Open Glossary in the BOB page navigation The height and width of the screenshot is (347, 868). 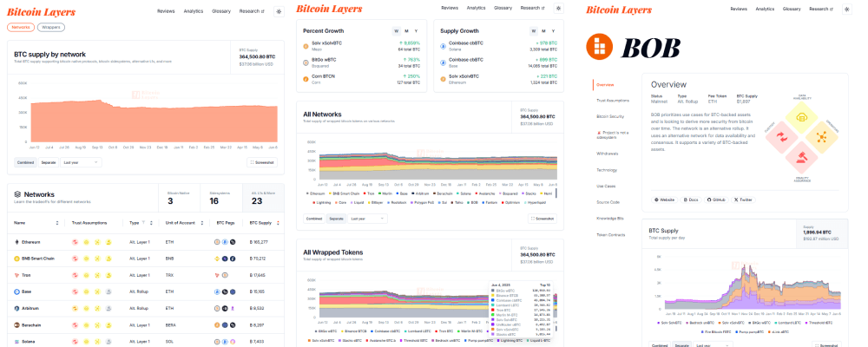792,9
